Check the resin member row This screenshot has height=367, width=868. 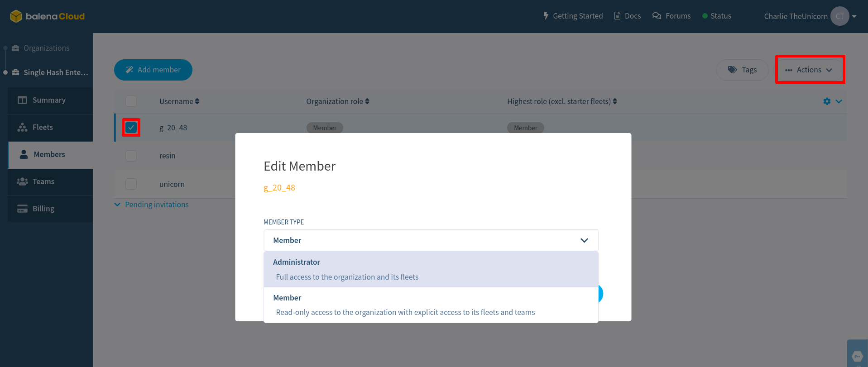tap(131, 156)
